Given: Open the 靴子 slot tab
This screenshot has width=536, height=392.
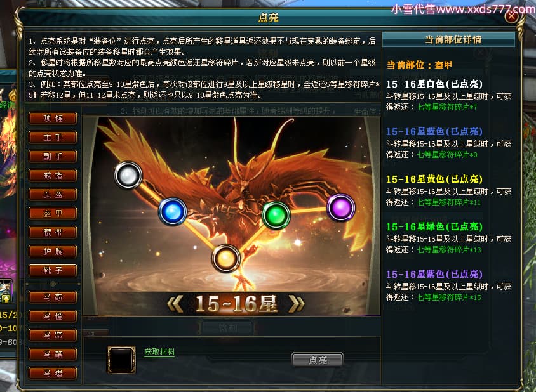Looking at the screenshot, I should coord(53,270).
